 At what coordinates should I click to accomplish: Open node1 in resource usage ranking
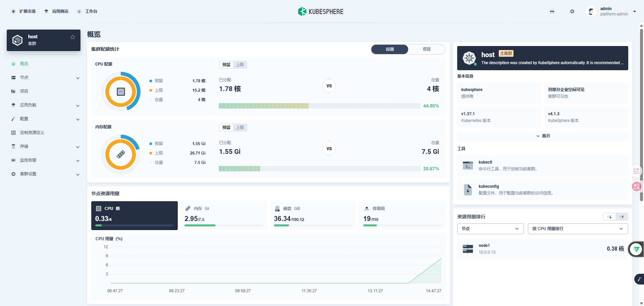click(x=542, y=249)
